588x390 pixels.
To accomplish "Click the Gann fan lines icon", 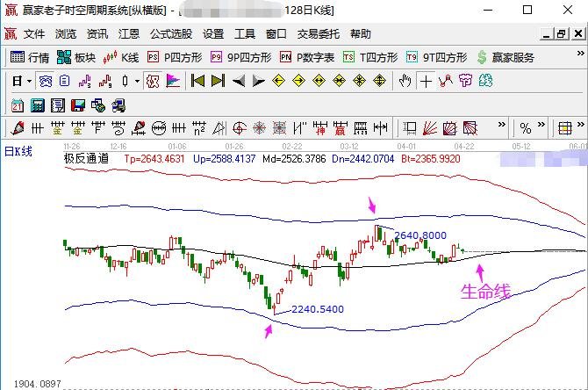I will pyautogui.click(x=430, y=129).
